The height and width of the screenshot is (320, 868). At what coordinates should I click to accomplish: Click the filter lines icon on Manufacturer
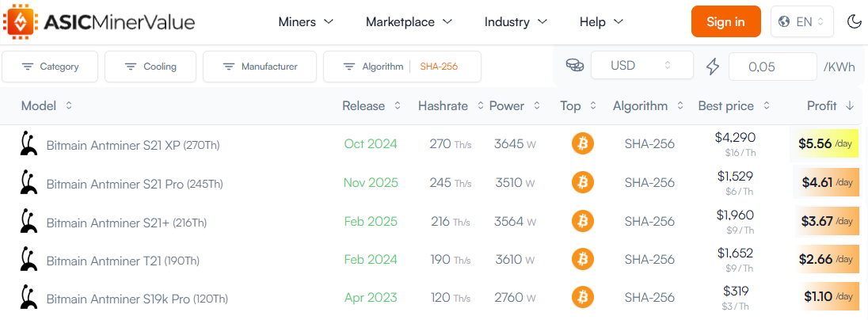[228, 67]
